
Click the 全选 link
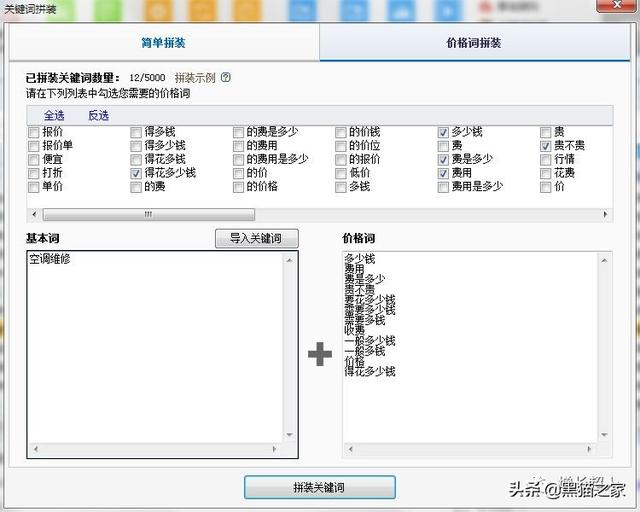pos(54,116)
